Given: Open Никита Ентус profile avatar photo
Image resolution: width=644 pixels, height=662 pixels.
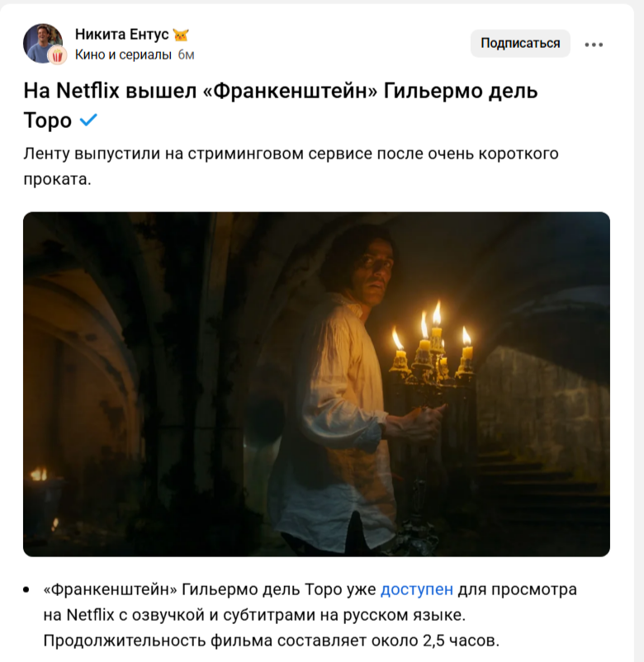Looking at the screenshot, I should (x=43, y=43).
